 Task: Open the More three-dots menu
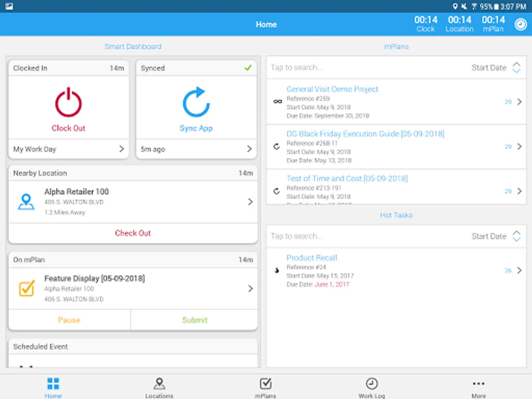478,387
